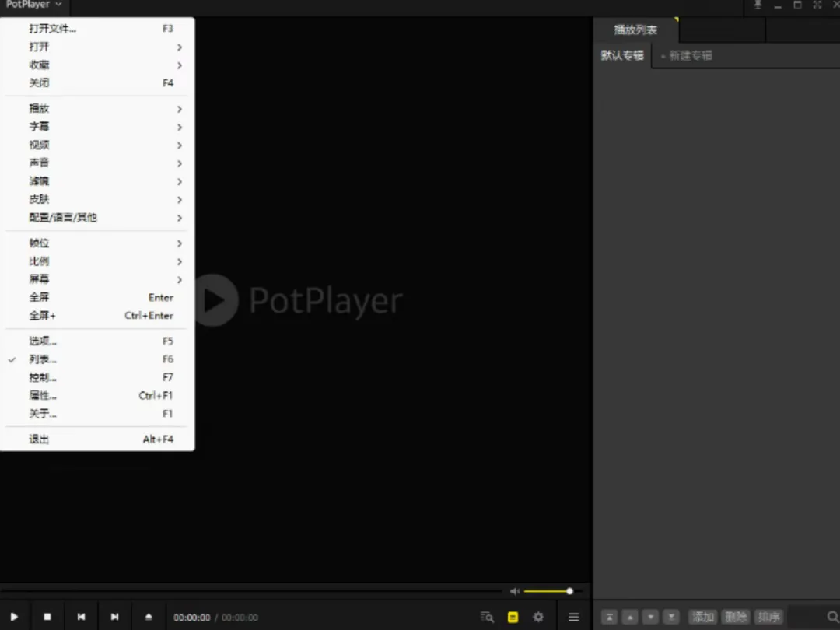Click the PotPlayer logo play circle
This screenshot has height=630, width=840.
[216, 300]
